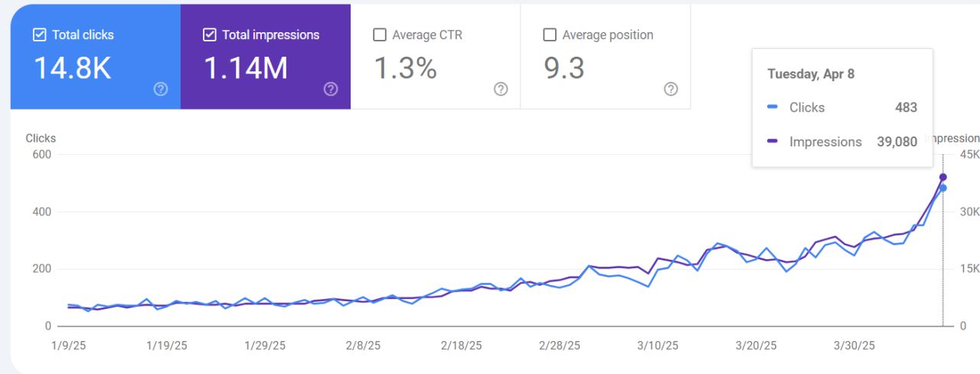The image size is (980, 374).
Task: Click the 3/30/25 date label on axis
Action: pos(854,346)
